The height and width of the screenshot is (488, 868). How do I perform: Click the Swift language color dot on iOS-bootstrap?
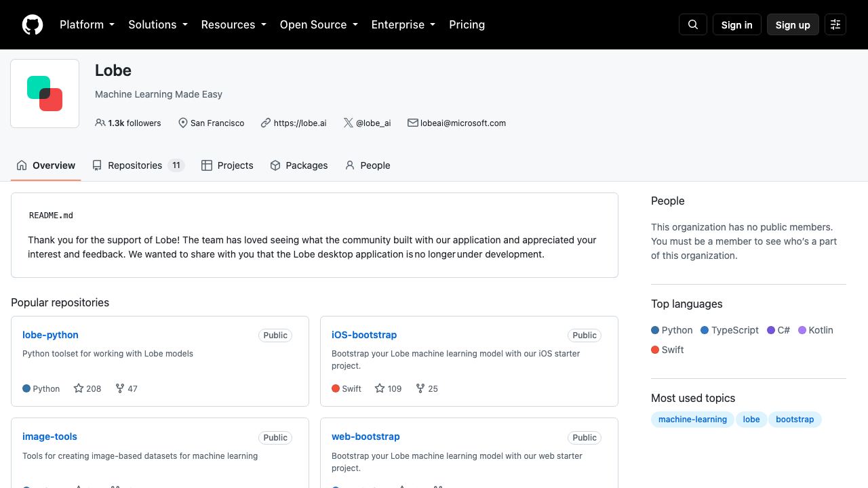click(x=336, y=388)
